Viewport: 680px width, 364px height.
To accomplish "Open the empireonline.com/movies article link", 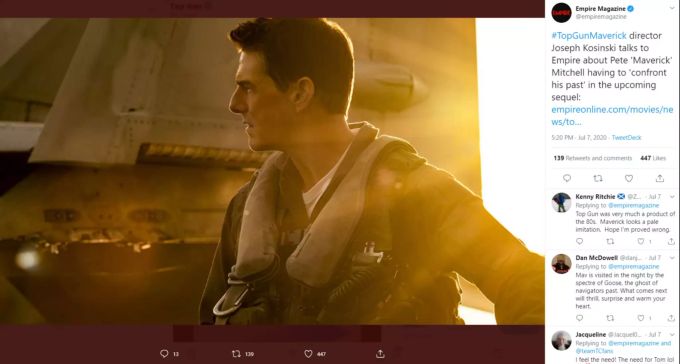I will tap(612, 115).
